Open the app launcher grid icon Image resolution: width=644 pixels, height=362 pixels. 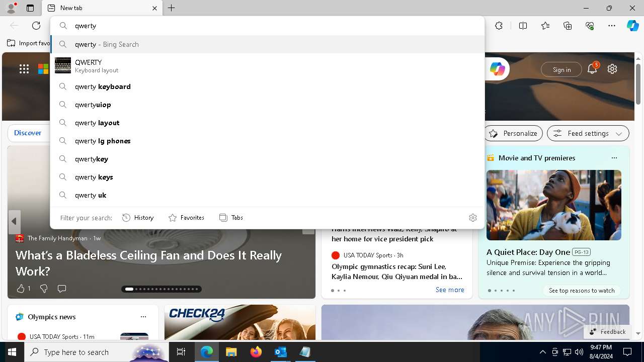coord(24,69)
